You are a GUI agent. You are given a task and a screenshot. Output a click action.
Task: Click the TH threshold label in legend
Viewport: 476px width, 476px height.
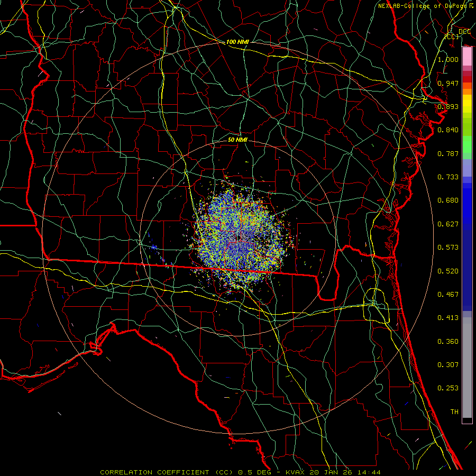[x=454, y=412]
